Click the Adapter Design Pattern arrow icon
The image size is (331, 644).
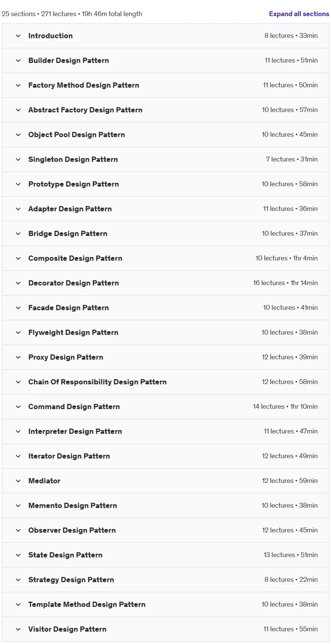point(18,209)
